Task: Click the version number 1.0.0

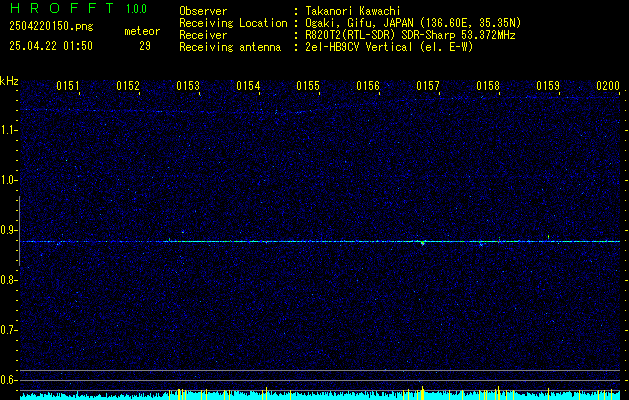Action: pos(136,8)
